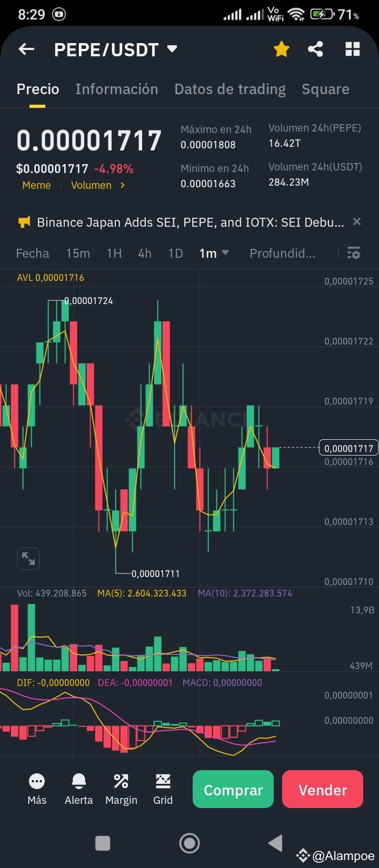Tap the AVL 0,00001716 indicator label
This screenshot has height=868, width=379.
click(51, 278)
